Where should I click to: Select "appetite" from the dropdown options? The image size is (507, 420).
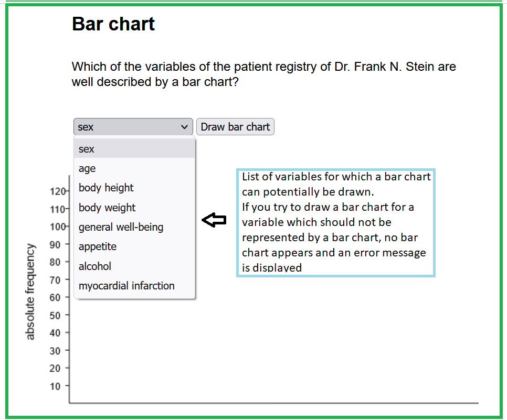[98, 246]
